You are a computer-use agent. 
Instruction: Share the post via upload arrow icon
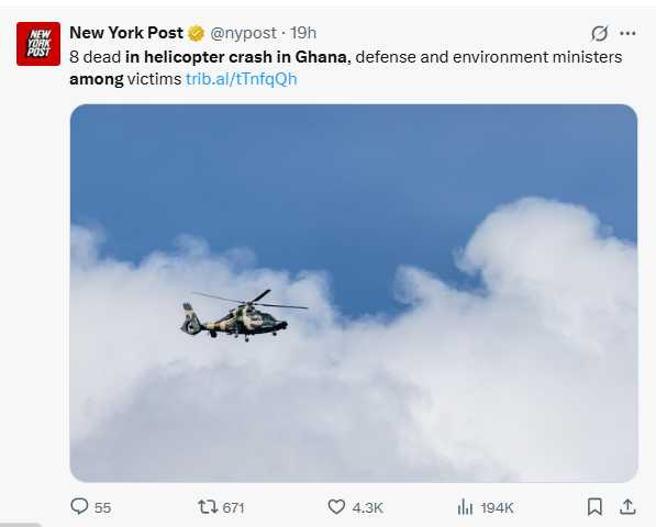pyautogui.click(x=626, y=506)
